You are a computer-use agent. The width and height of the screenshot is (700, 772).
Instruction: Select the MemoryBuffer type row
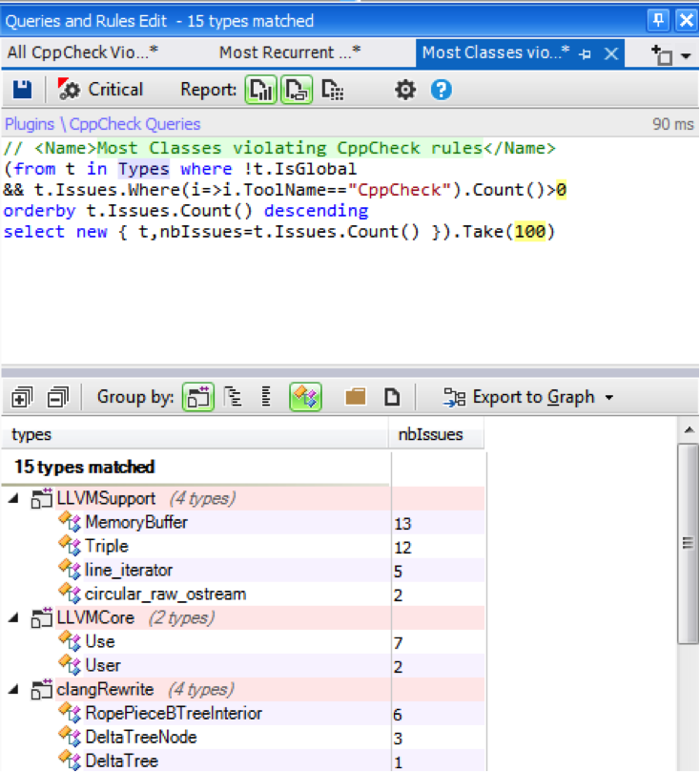pos(243,522)
